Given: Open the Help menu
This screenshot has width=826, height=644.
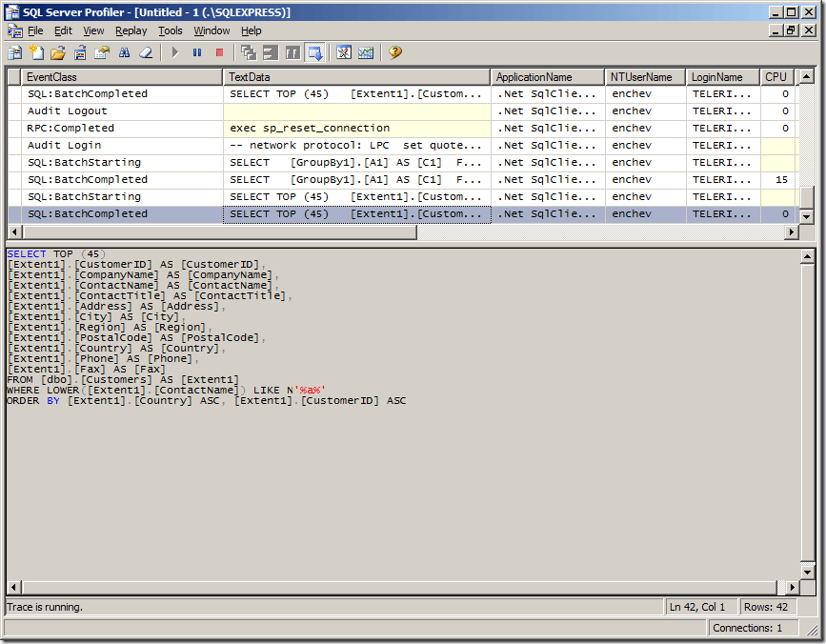Looking at the screenshot, I should coord(252,31).
